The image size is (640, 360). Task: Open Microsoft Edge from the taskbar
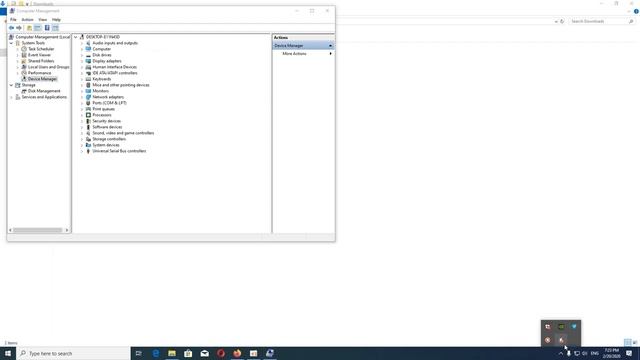pos(156,353)
